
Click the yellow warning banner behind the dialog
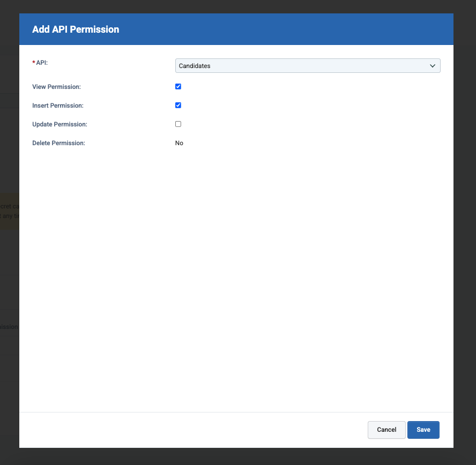(x=9, y=211)
